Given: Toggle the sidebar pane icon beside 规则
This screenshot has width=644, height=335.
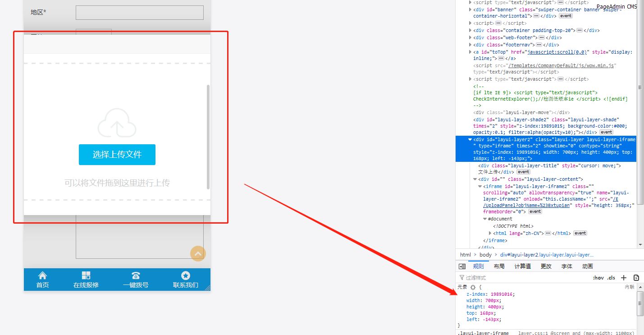Looking at the screenshot, I should [462, 266].
